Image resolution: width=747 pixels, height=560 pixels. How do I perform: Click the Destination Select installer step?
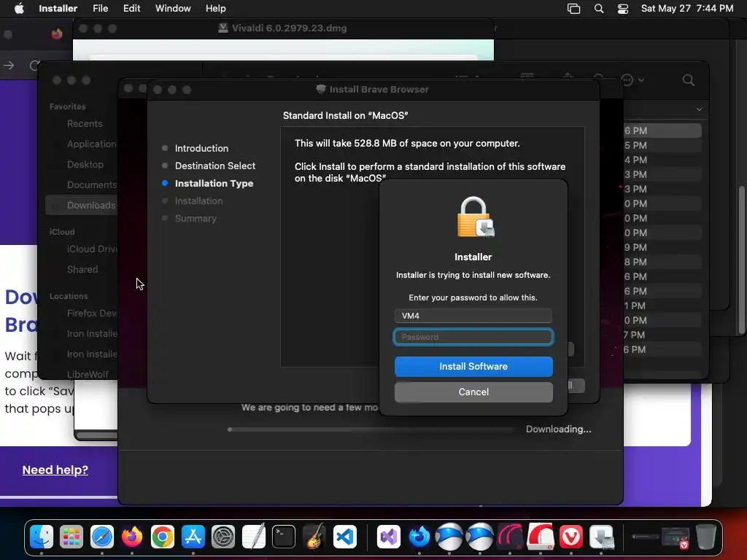click(x=215, y=166)
